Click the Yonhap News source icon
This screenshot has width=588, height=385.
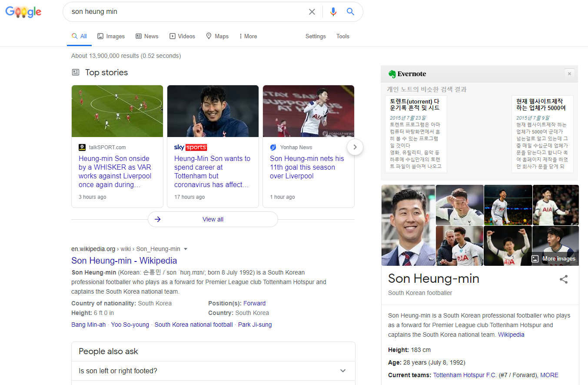tap(273, 147)
